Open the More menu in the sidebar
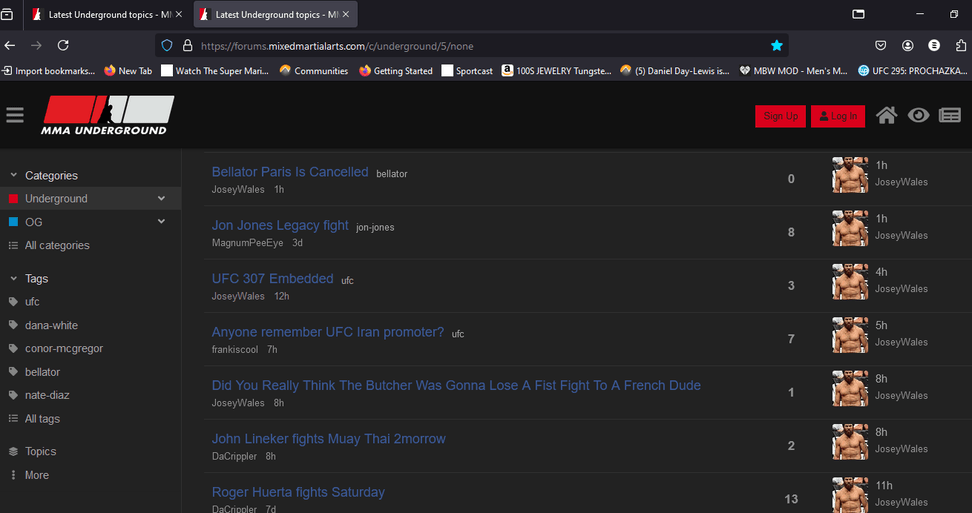Screen dimensions: 972x513 37,475
